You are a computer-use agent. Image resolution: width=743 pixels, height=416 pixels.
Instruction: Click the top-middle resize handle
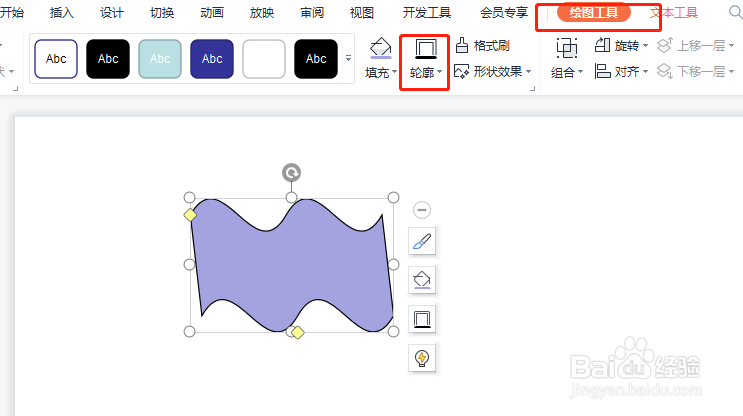(291, 198)
